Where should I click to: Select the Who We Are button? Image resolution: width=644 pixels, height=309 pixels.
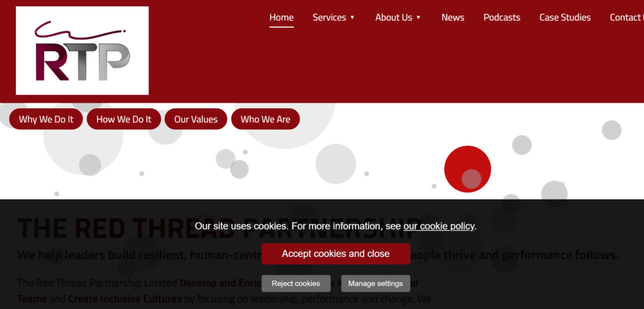point(265,119)
